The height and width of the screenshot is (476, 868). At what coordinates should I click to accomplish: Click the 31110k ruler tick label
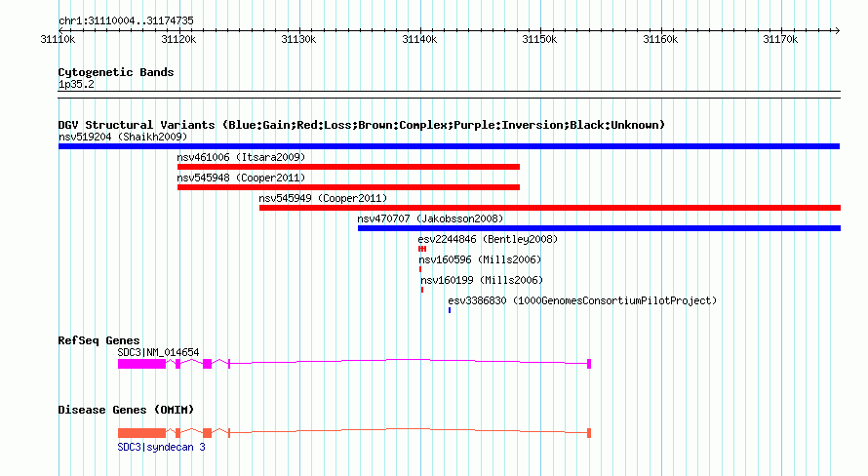pyautogui.click(x=58, y=39)
